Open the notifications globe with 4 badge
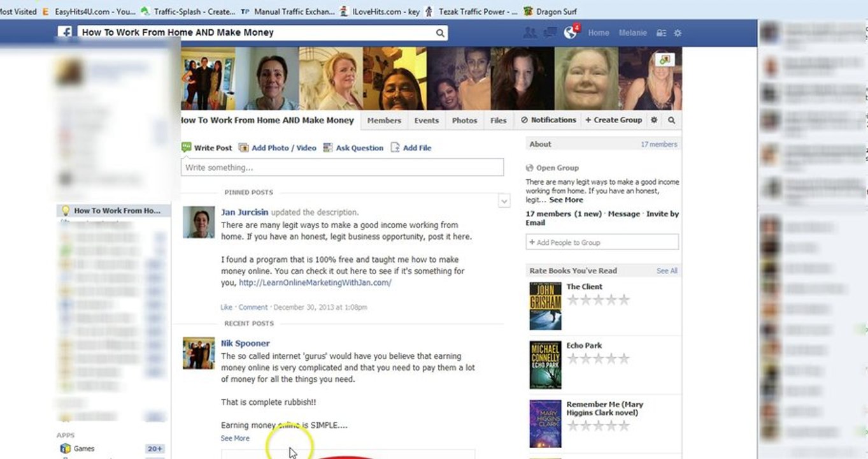The width and height of the screenshot is (868, 459). 571,32
